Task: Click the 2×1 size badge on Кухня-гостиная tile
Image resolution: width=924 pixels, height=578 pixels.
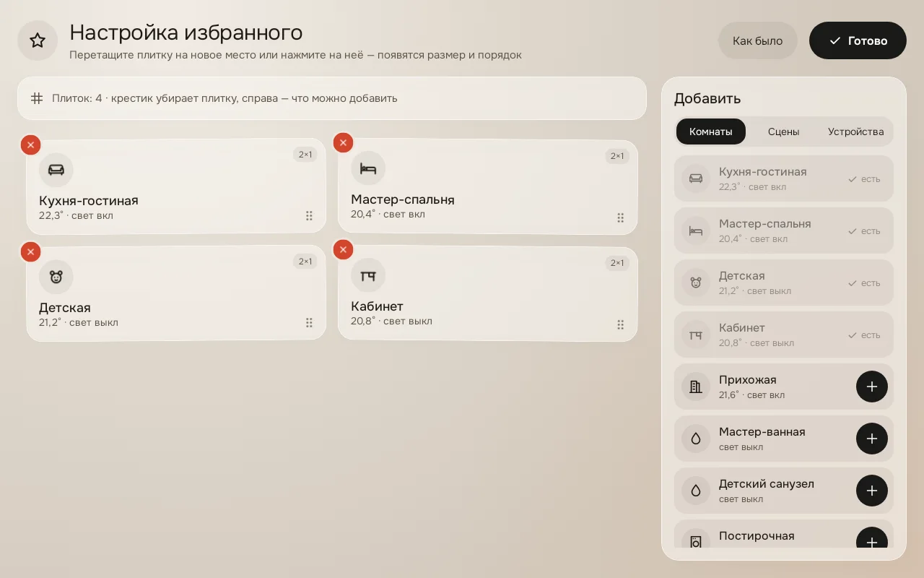Action: [305, 155]
